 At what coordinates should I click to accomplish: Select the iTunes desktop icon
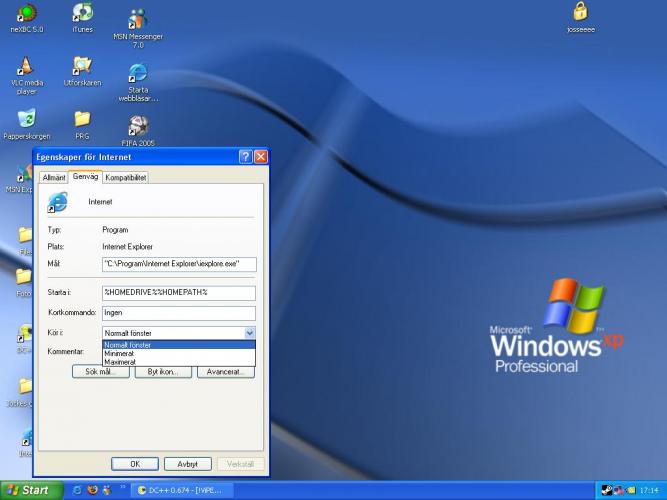(83, 14)
